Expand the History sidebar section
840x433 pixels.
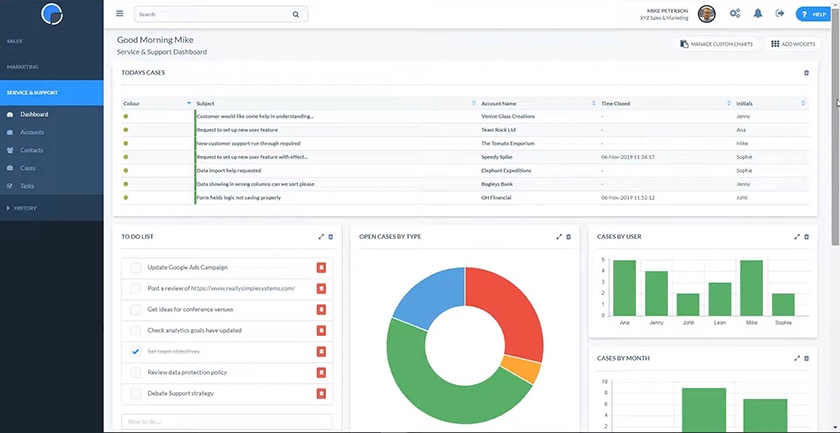pos(51,208)
